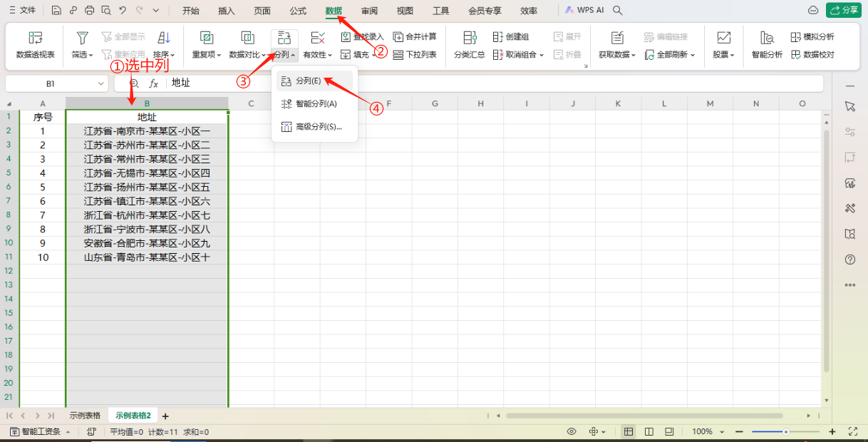Open the 效率 tab
868x442 pixels.
click(529, 11)
